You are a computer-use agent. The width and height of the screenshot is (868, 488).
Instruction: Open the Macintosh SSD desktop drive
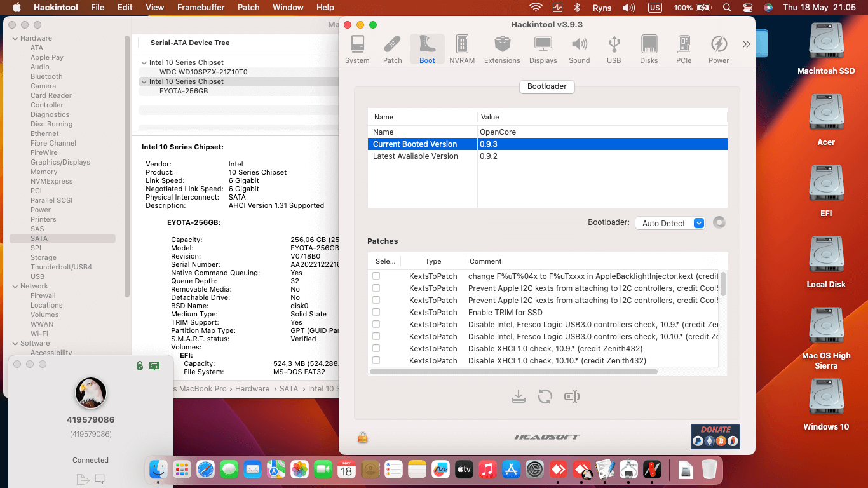pyautogui.click(x=826, y=48)
